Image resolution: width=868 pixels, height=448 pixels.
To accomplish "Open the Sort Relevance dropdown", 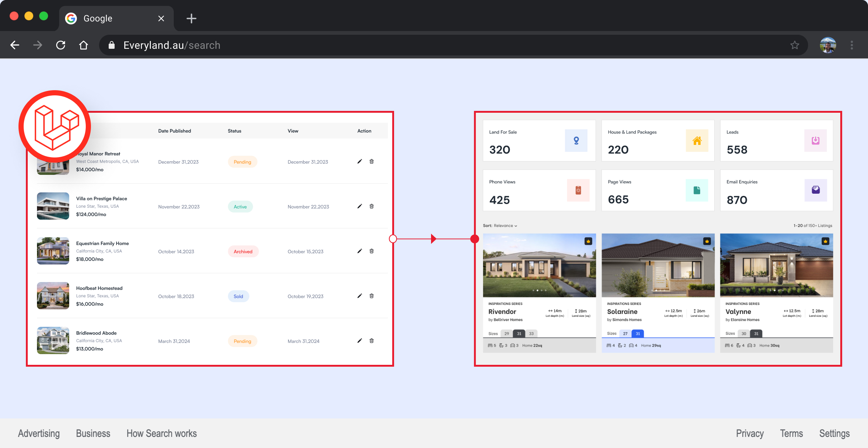I will pos(505,225).
